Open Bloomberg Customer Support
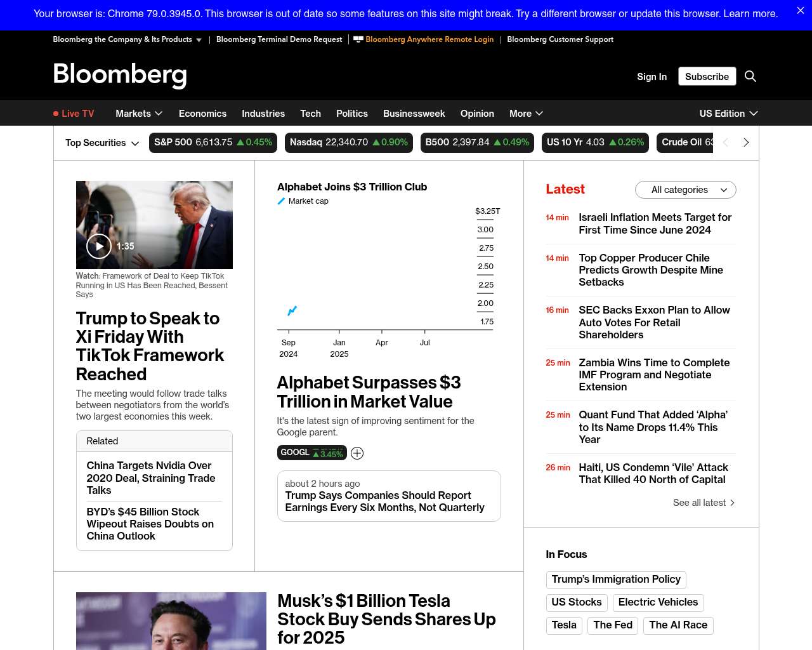The height and width of the screenshot is (650, 812). 560,39
